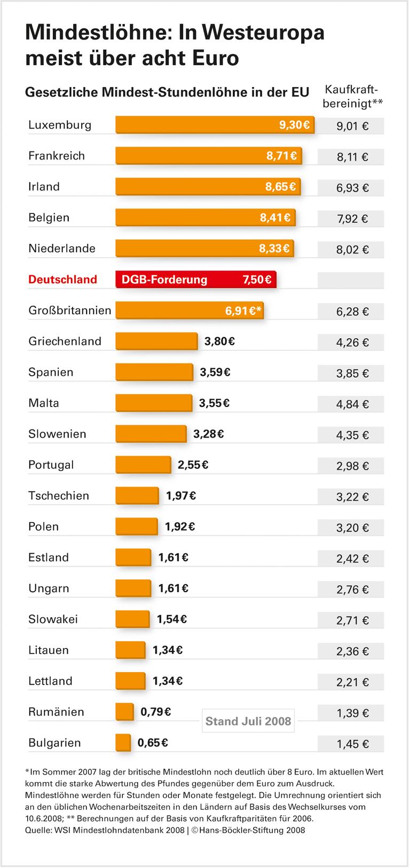This screenshot has width=410, height=868.
Task: Click the Malta 4,84 € adjusted value
Action: (351, 404)
